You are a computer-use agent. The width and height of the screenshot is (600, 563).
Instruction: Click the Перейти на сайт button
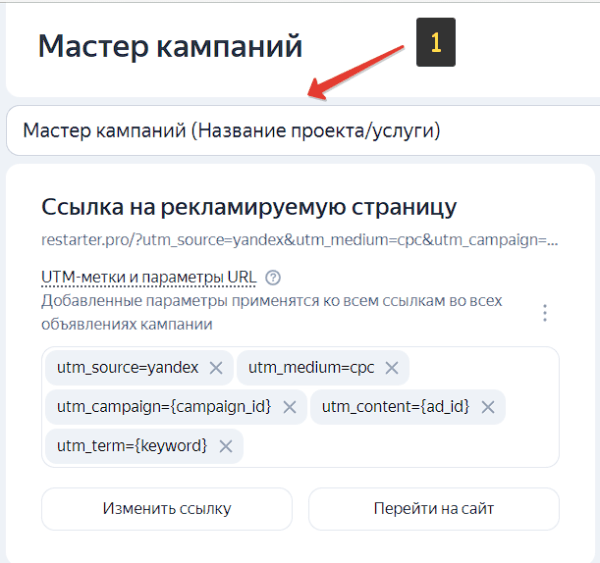coord(433,508)
